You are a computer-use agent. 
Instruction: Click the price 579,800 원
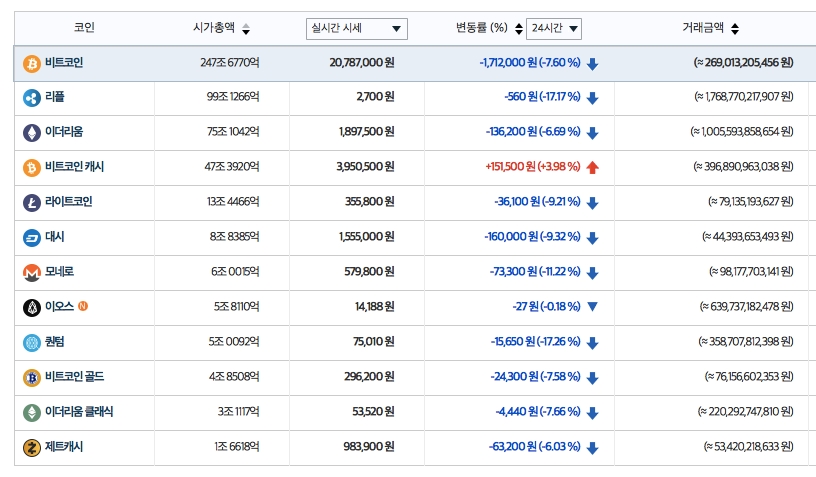(x=369, y=272)
